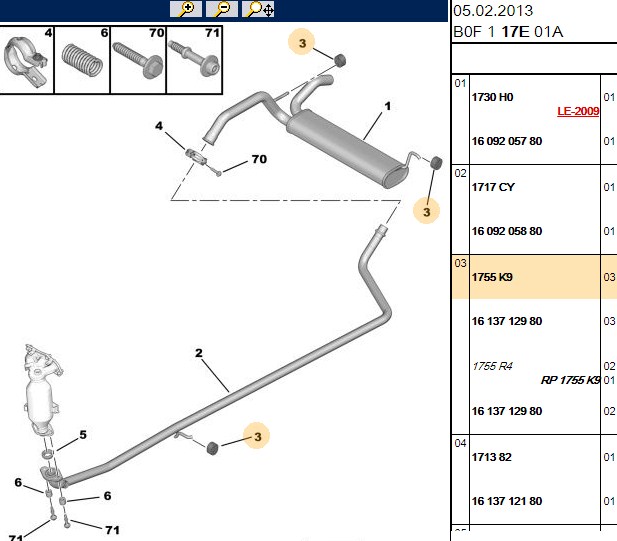This screenshot has width=617, height=541.
Task: Select highlighted callout 3 beside the silencer's rear mount
Action: point(427,211)
